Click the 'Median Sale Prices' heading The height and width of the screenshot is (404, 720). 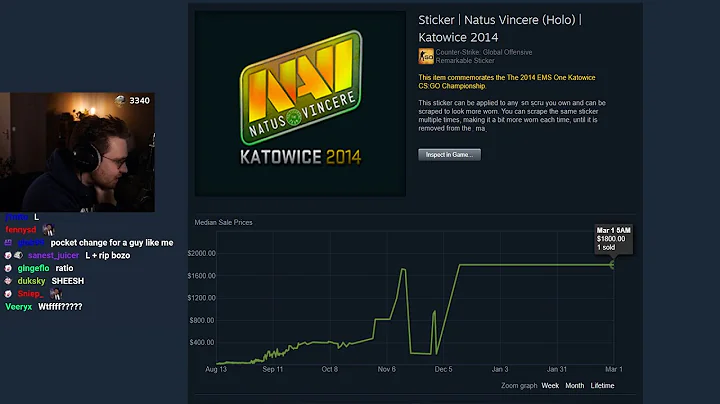pyautogui.click(x=223, y=222)
